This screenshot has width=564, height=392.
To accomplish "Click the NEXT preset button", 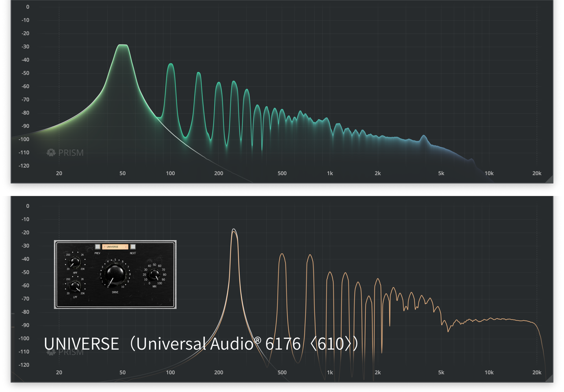I will 133,247.
